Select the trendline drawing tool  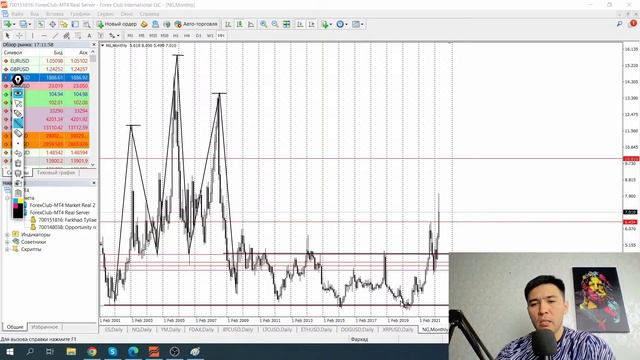tap(55, 36)
